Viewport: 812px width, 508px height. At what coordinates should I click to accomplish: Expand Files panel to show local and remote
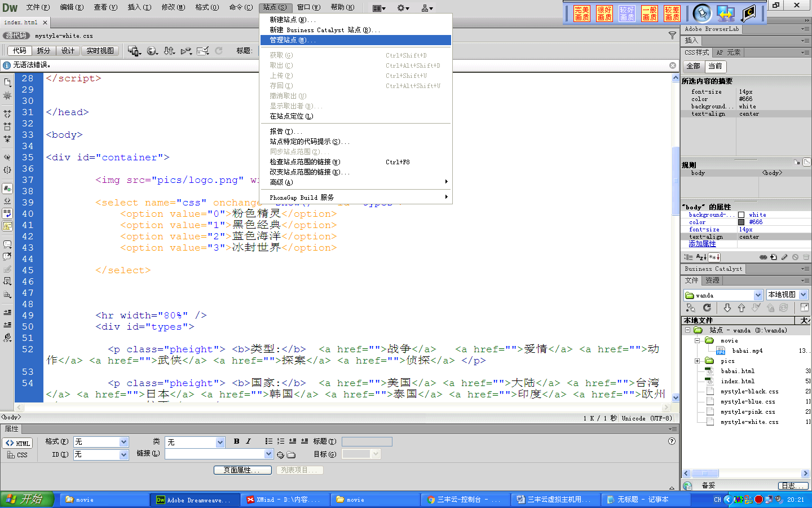[x=805, y=308]
